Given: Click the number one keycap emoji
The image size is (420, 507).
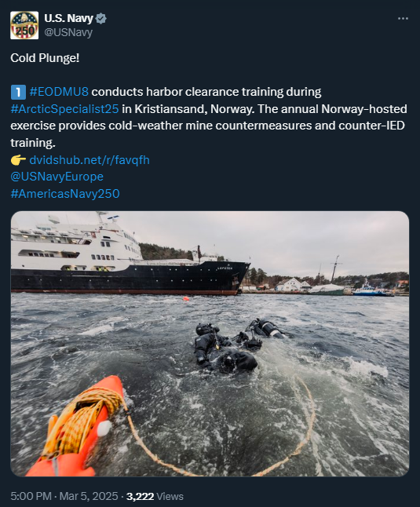Looking at the screenshot, I should click(18, 92).
